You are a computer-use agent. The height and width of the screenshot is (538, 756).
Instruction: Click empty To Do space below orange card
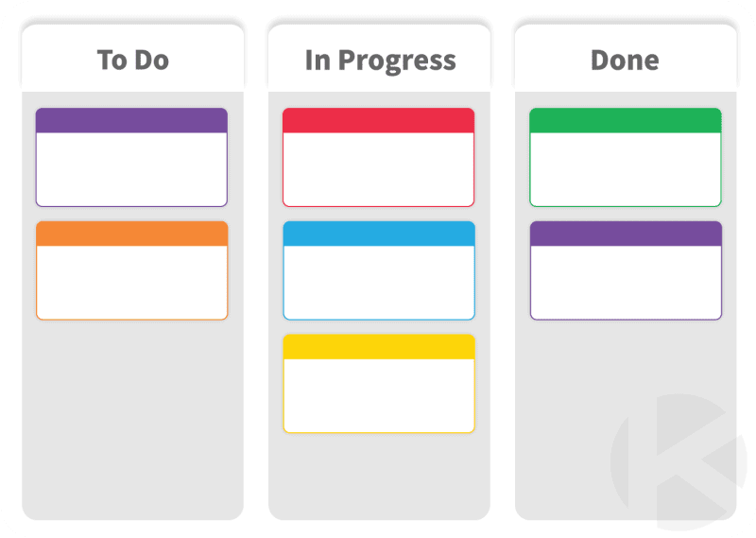pos(131,416)
